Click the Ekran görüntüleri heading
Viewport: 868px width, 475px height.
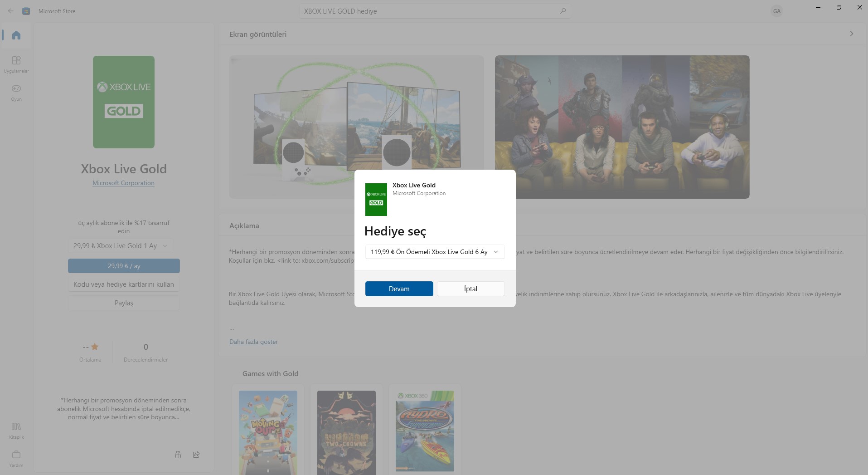(258, 34)
